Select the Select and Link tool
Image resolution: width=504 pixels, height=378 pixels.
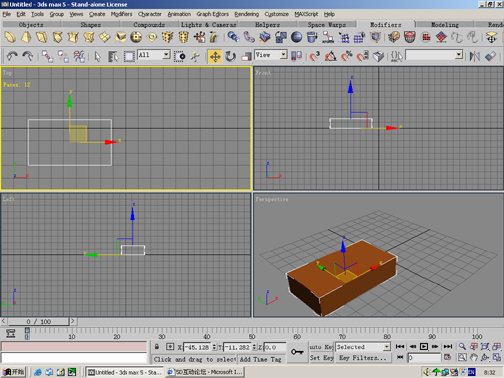47,56
